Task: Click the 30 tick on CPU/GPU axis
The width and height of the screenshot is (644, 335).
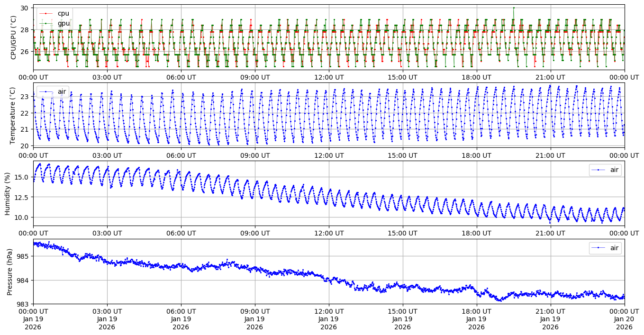Action: click(24, 8)
